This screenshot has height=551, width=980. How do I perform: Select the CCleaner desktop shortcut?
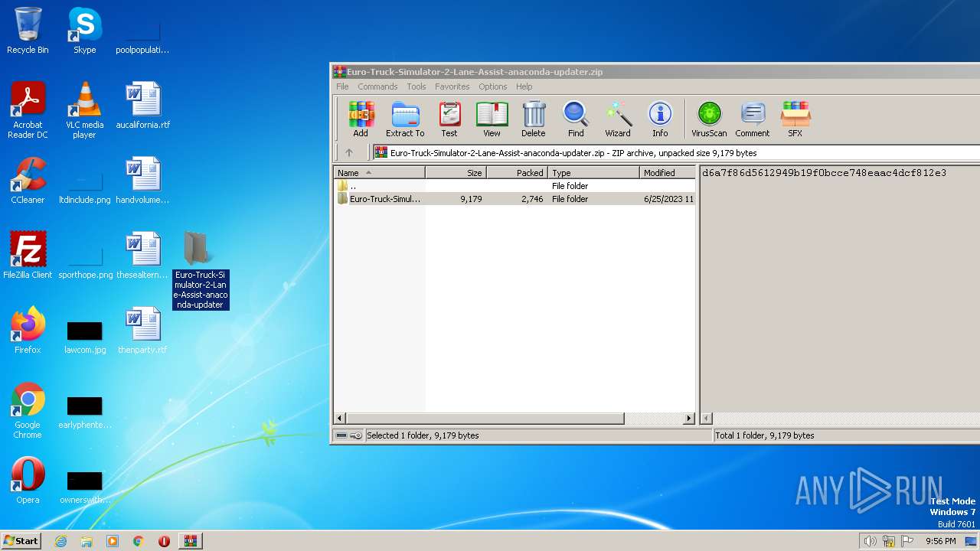(x=28, y=181)
